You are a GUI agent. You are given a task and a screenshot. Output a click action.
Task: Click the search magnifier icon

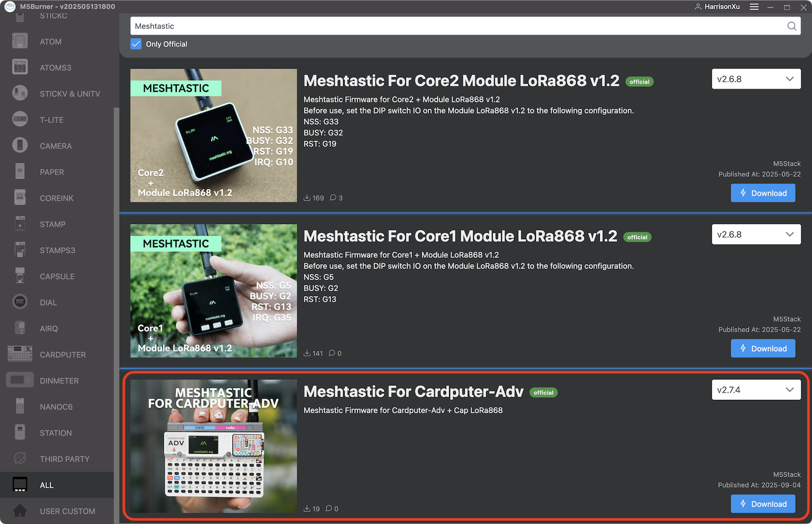pyautogui.click(x=792, y=26)
